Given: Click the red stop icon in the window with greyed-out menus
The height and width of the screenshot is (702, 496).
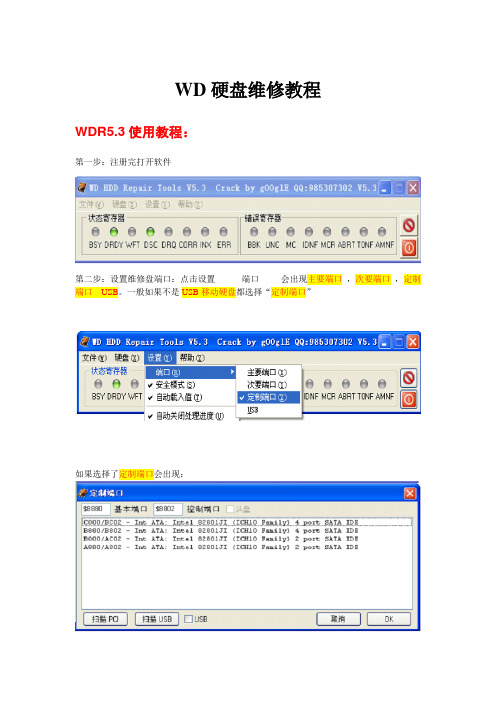Looking at the screenshot, I should (x=409, y=225).
